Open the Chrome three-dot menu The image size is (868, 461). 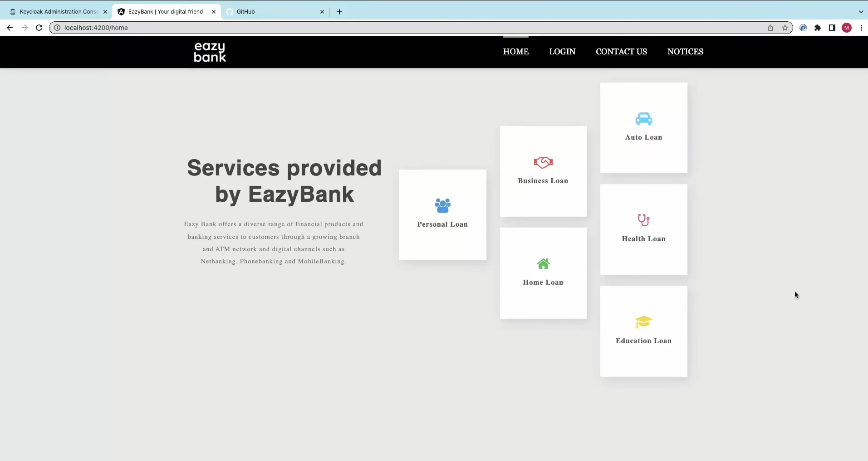[861, 28]
